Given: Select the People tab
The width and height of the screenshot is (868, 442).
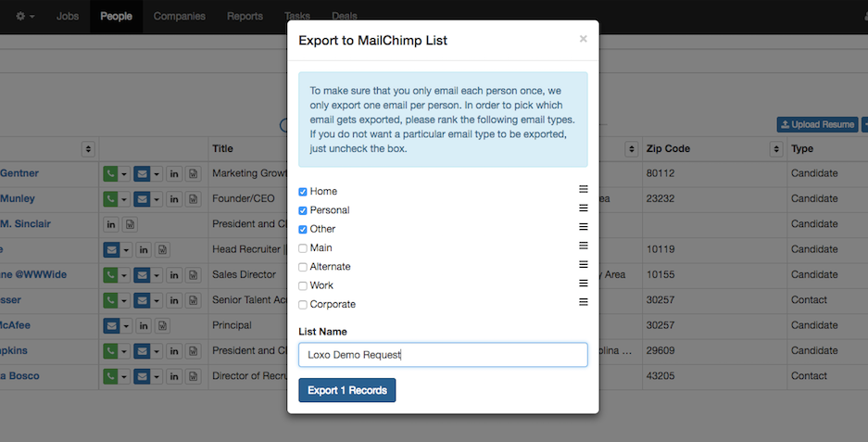Looking at the screenshot, I should point(116,16).
